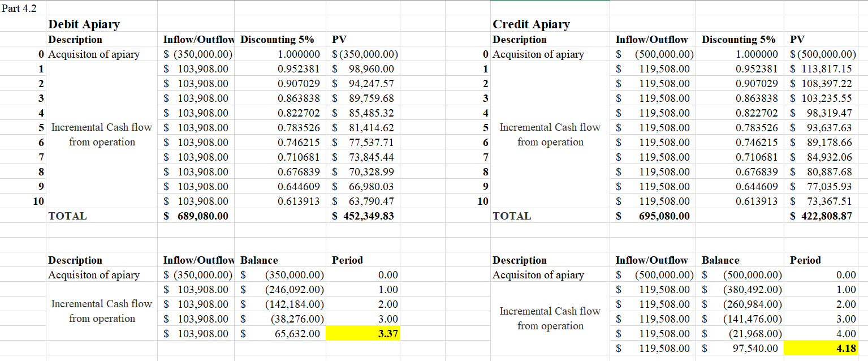Click the cell with $93,637.63
The width and height of the screenshot is (868, 361).
pos(821,128)
